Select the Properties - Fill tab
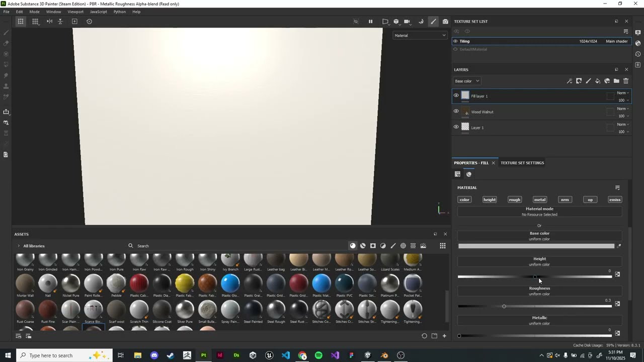The width and height of the screenshot is (644, 362). pyautogui.click(x=471, y=163)
